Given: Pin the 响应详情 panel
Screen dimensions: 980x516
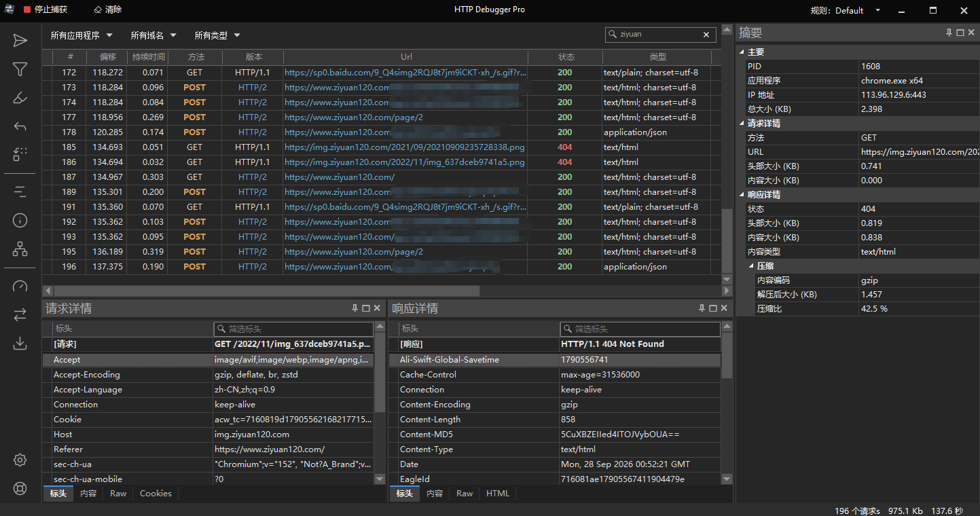Looking at the screenshot, I should click(702, 308).
